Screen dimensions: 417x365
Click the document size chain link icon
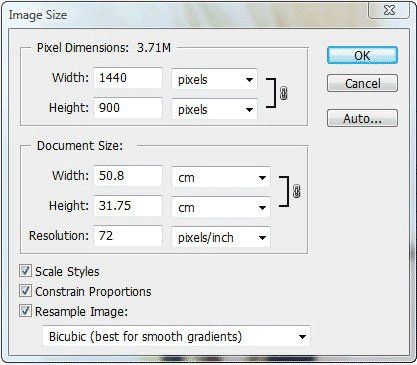(x=296, y=191)
